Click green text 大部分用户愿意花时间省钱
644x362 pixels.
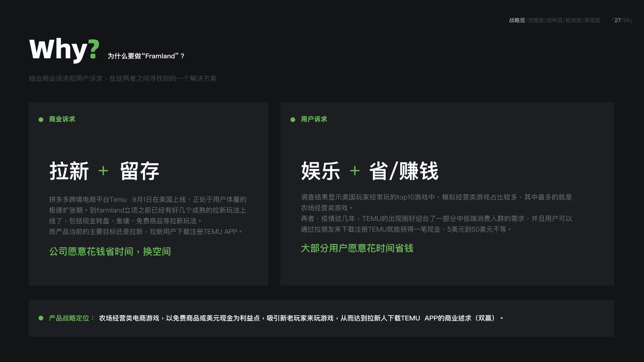click(357, 248)
